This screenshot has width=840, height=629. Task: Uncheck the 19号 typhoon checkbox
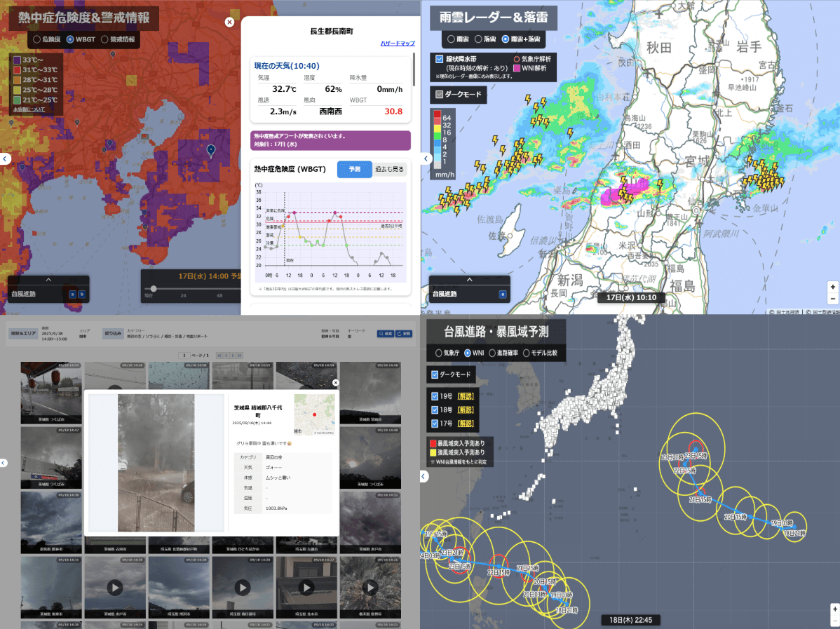(435, 396)
